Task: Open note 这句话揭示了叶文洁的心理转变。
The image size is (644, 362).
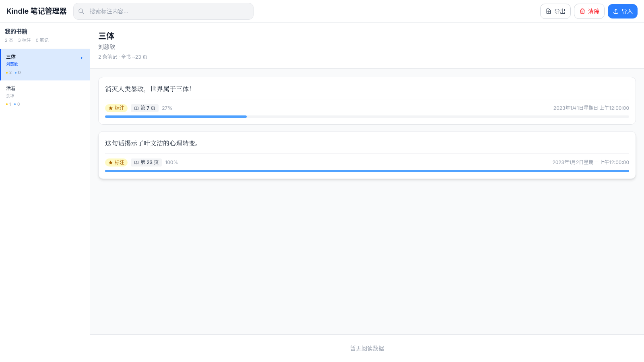Action: point(367,155)
